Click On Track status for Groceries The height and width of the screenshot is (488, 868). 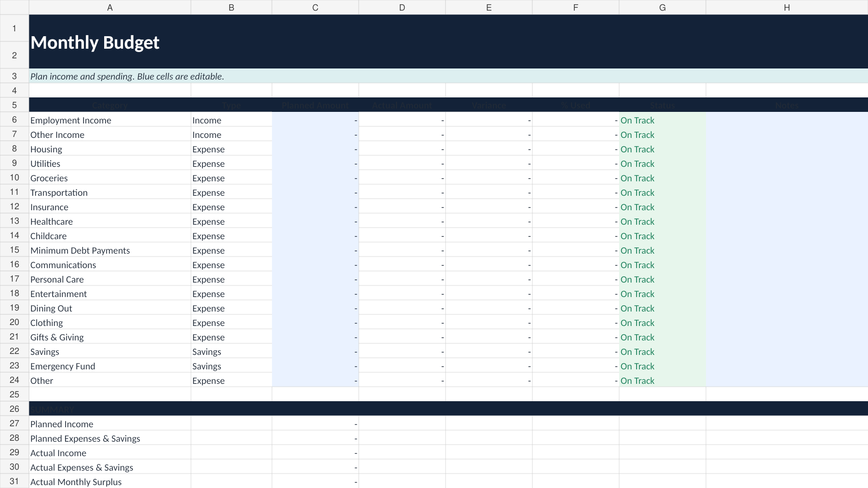pos(663,177)
